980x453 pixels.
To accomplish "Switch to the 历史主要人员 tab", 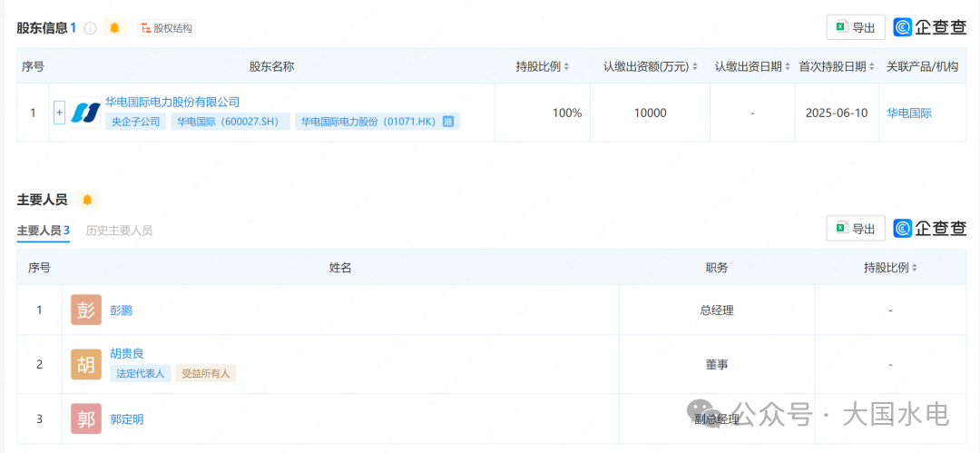I will pos(119,231).
